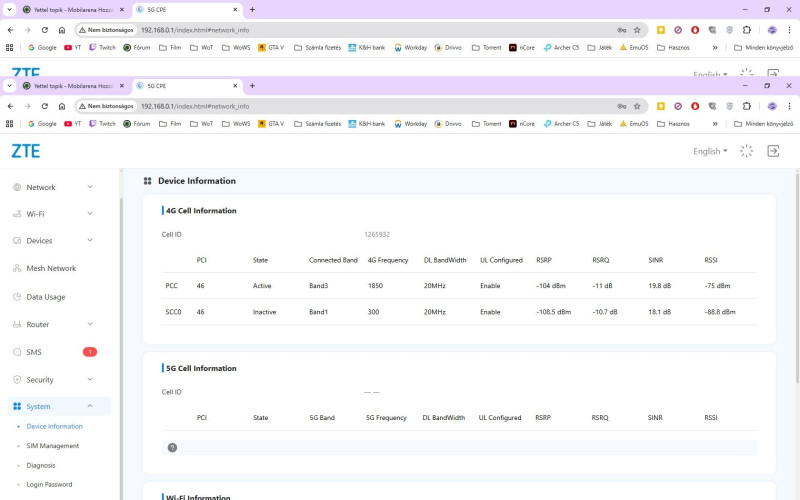
Task: Expand the Devices menu chevron
Action: [90, 240]
